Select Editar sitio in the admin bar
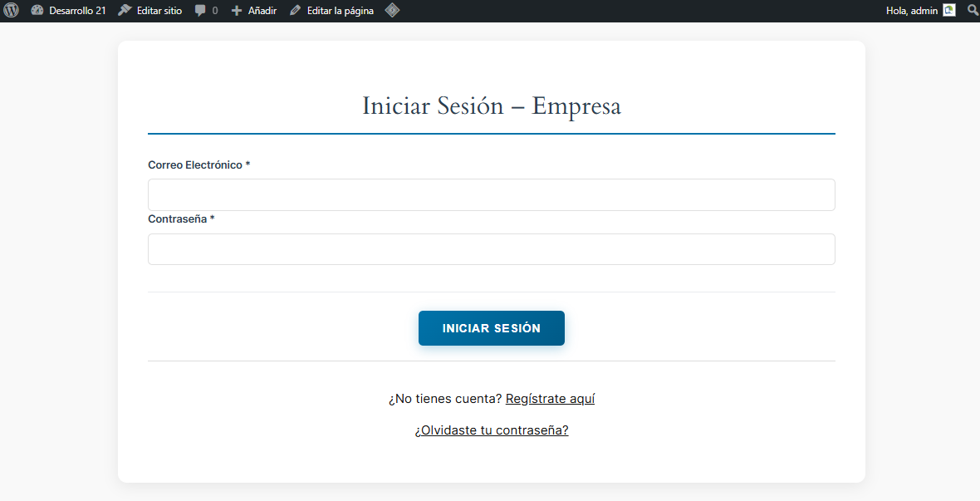Image resolution: width=980 pixels, height=501 pixels. pos(159,11)
